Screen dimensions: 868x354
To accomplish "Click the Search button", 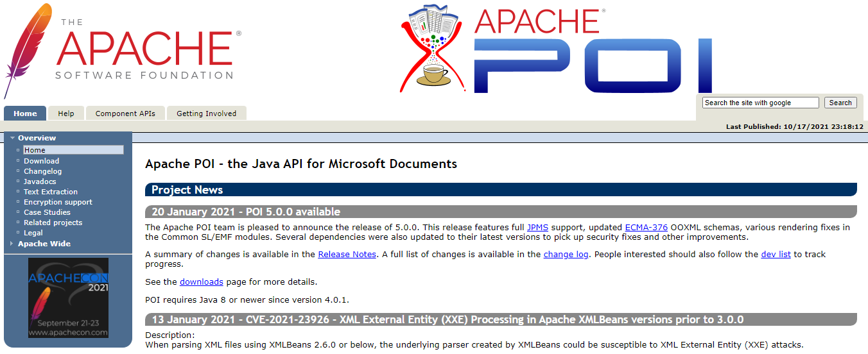I will point(840,103).
